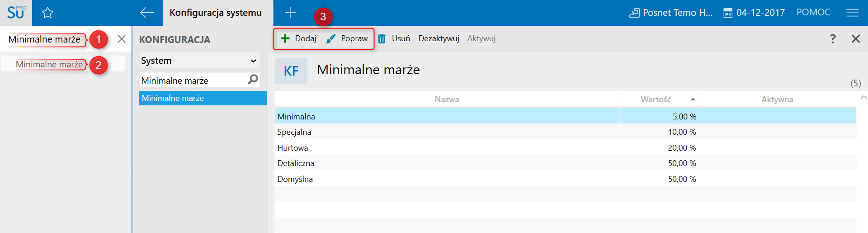This screenshot has width=868, height=233.
Task: Open the POMOC menu
Action: click(x=813, y=13)
